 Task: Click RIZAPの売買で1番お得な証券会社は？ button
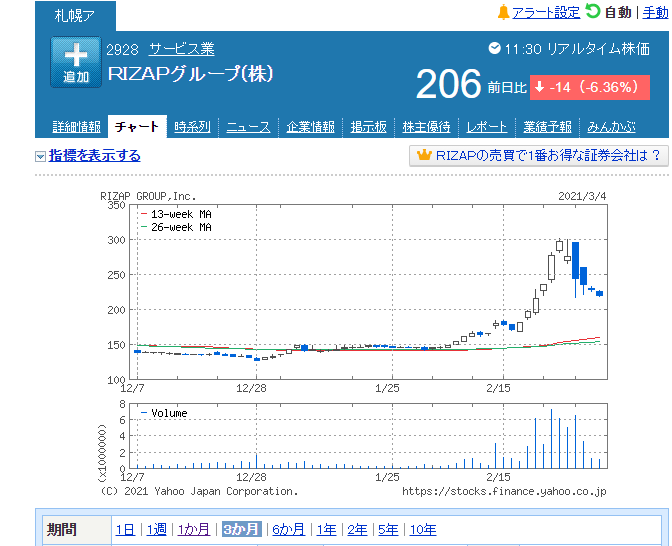[539, 156]
